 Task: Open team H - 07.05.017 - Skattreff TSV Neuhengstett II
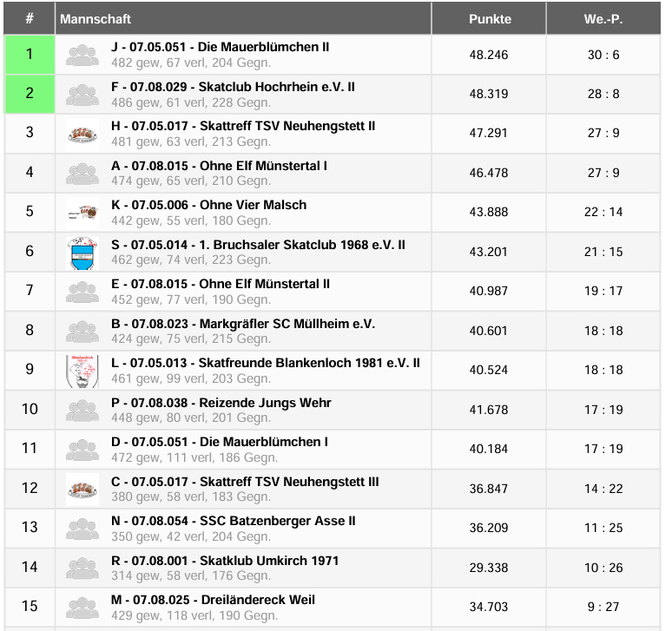click(243, 126)
